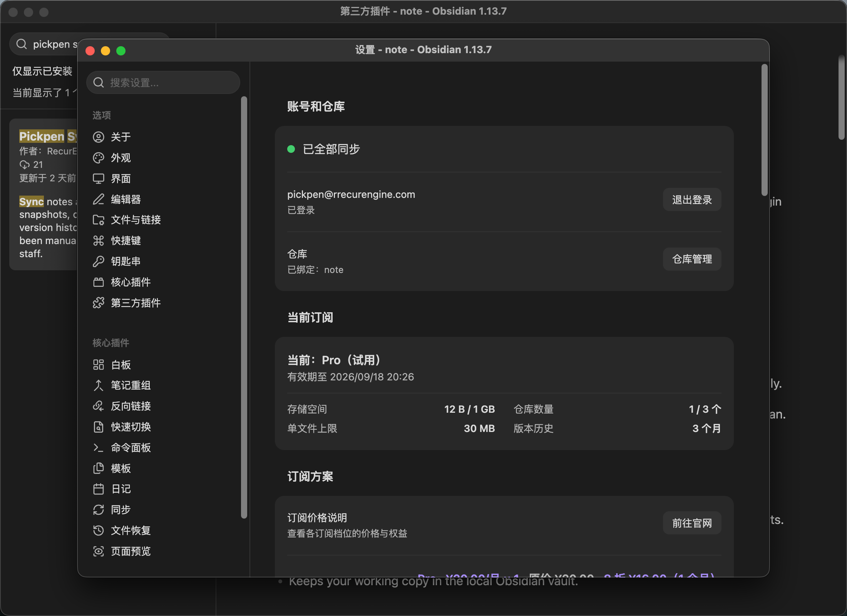Screen dimensions: 847x616
Task: Click the 核心插件 box icon
Action: 99,282
